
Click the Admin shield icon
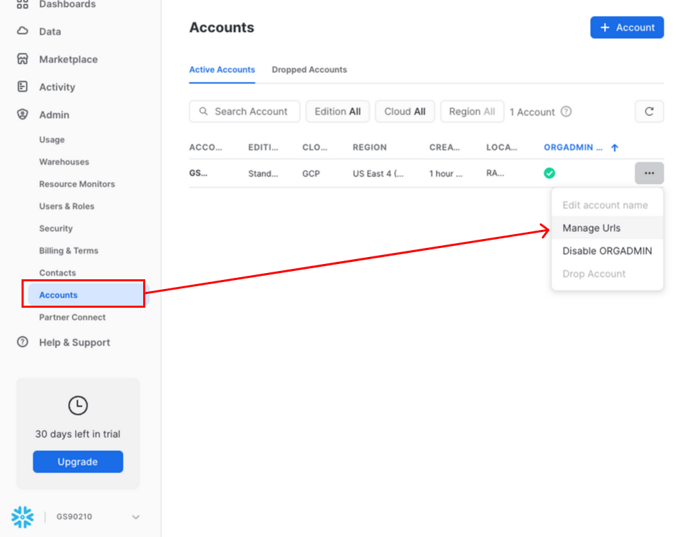(22, 115)
